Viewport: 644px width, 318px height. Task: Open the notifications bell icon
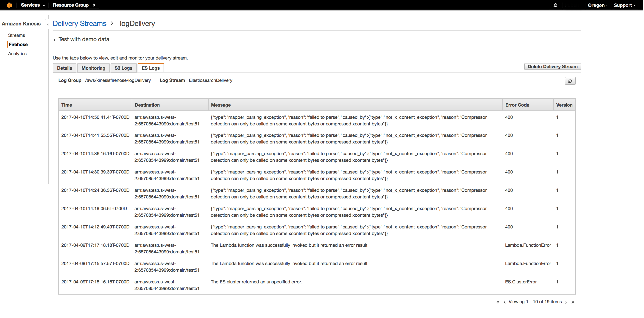pyautogui.click(x=555, y=5)
